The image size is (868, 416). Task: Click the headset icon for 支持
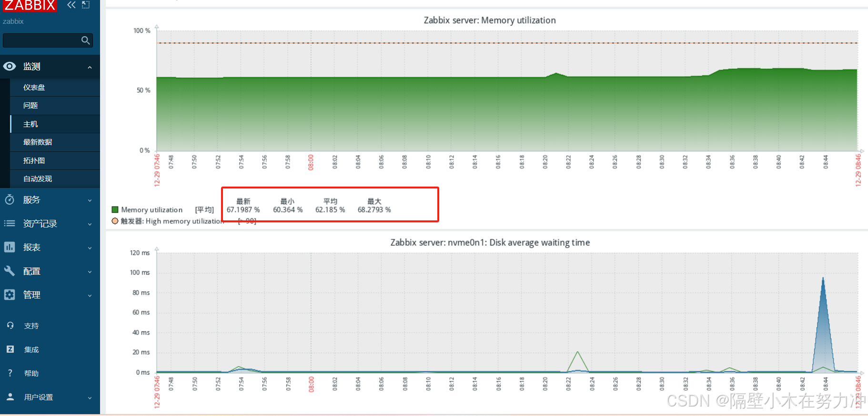10,326
